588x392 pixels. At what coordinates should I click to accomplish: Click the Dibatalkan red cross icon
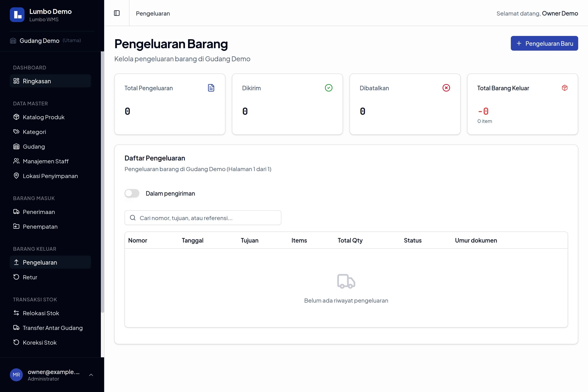click(446, 88)
